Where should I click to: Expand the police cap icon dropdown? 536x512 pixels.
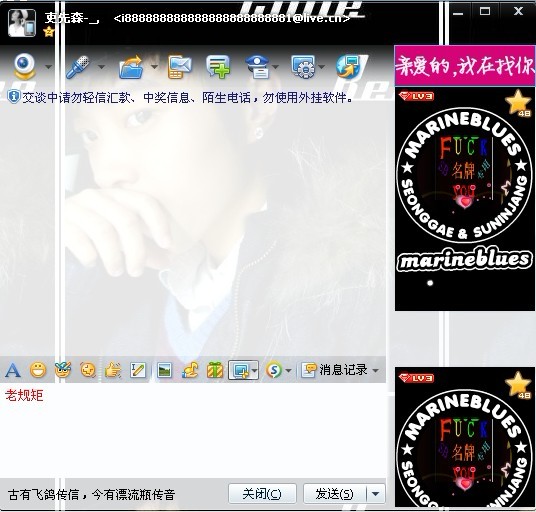[x=276, y=67]
